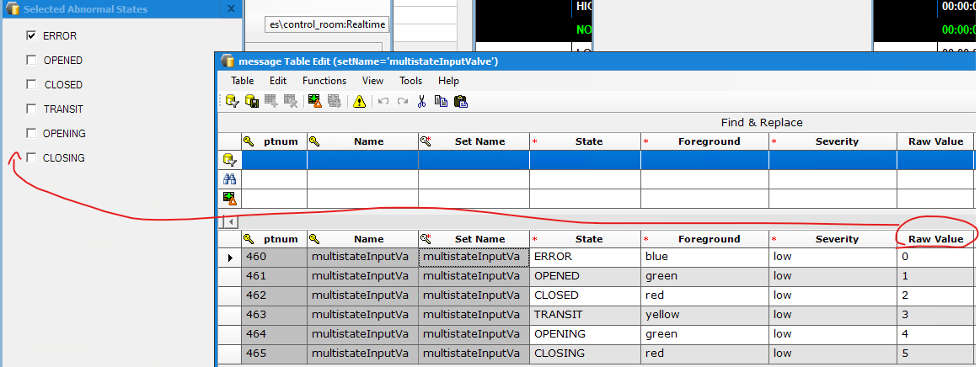The height and width of the screenshot is (367, 980).
Task: Click the save database icon in toolbar
Action: click(251, 101)
